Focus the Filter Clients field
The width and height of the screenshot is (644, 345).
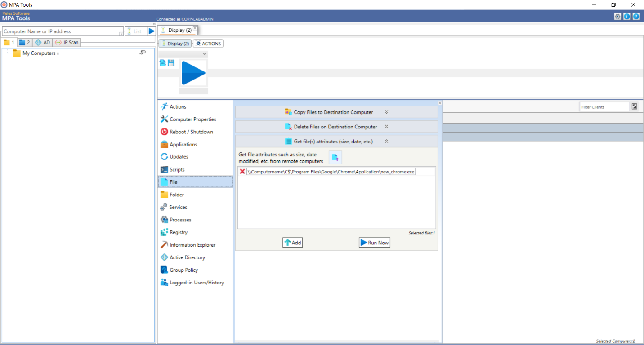point(604,107)
